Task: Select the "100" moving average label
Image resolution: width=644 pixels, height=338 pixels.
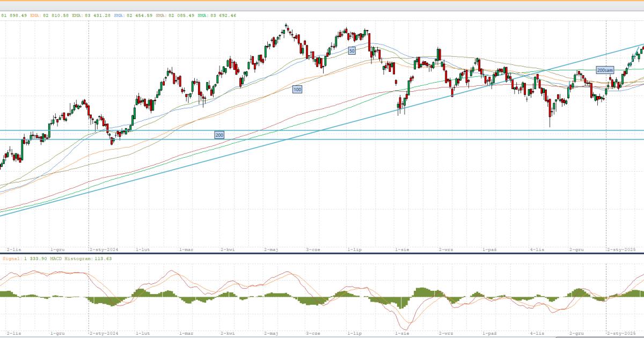Action: 297,89
